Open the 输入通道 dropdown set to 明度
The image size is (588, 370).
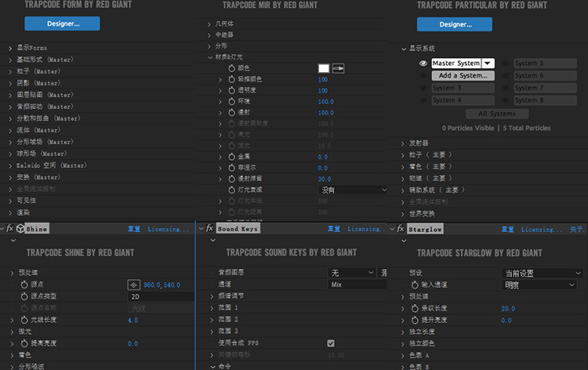539,285
